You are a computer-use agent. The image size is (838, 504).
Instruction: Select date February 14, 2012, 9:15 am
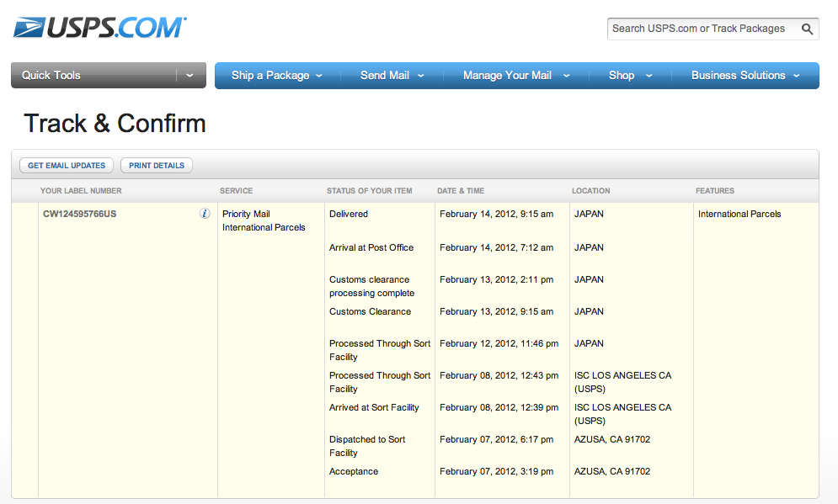[497, 214]
